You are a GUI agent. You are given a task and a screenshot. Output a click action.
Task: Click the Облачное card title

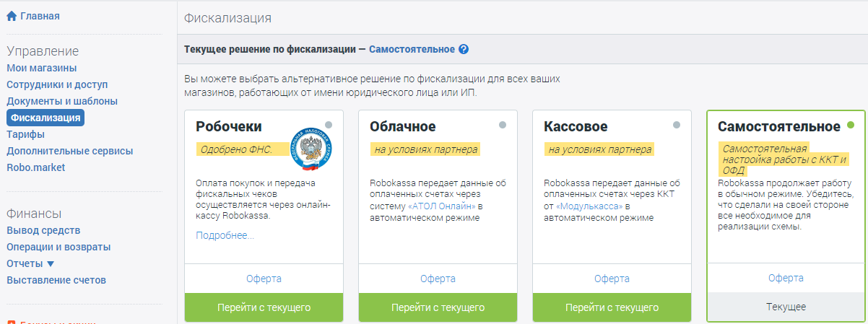(403, 127)
